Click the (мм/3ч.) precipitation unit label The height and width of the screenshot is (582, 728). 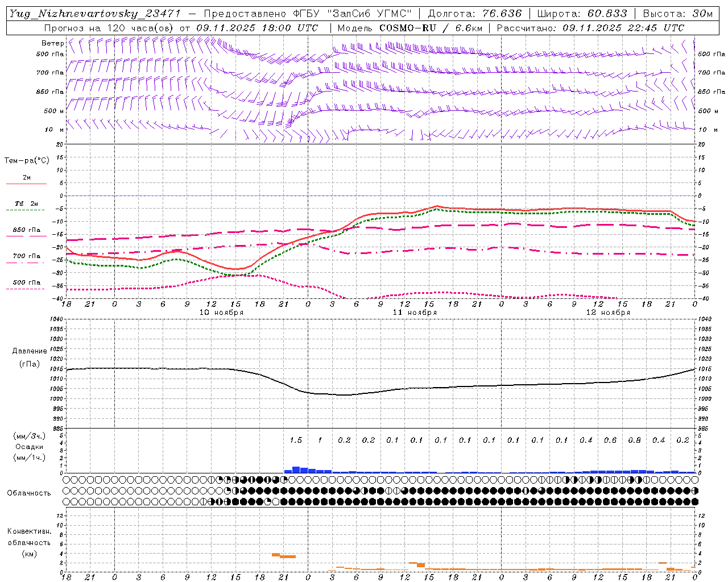click(x=30, y=436)
